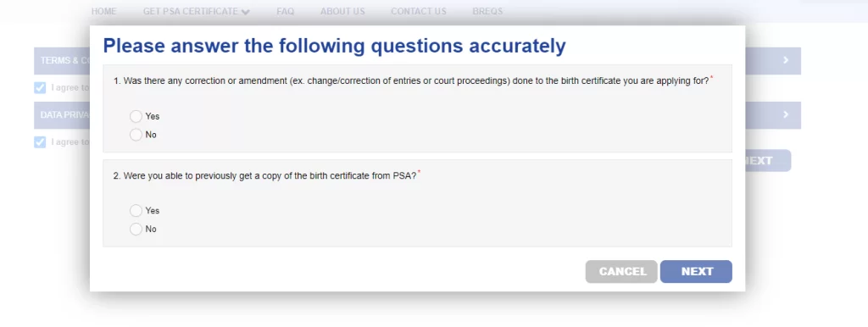This screenshot has width=868, height=327.
Task: Open the HOME menu item
Action: point(104,11)
